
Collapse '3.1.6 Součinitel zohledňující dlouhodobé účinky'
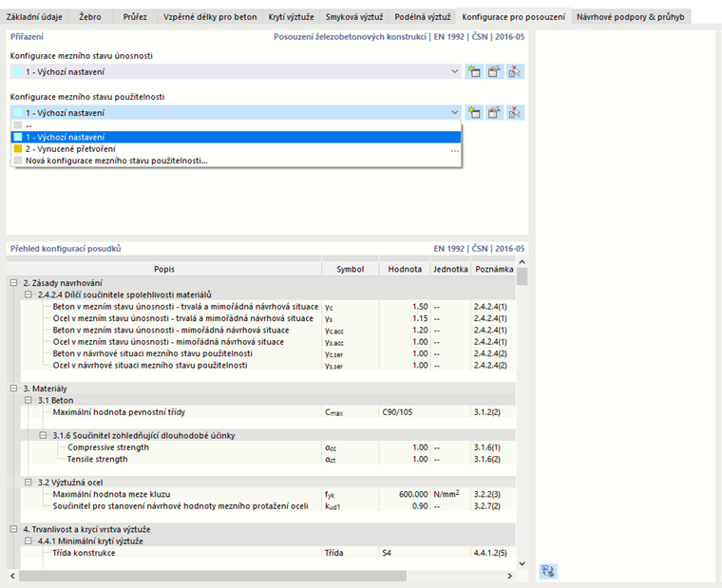pos(44,435)
